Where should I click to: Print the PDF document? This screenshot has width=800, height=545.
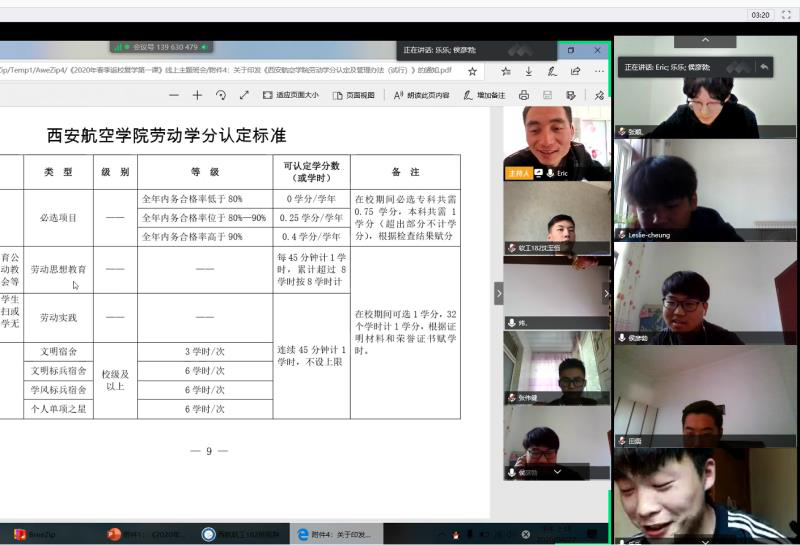tap(524, 95)
